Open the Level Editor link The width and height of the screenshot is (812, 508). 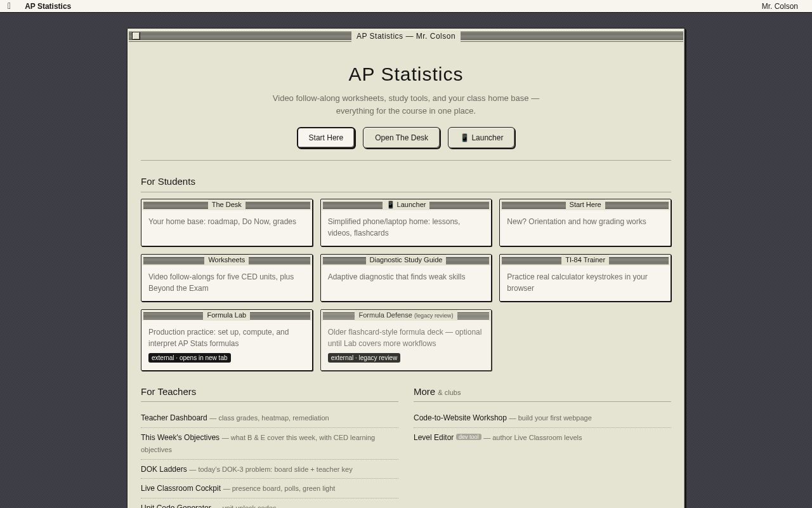[x=433, y=438]
